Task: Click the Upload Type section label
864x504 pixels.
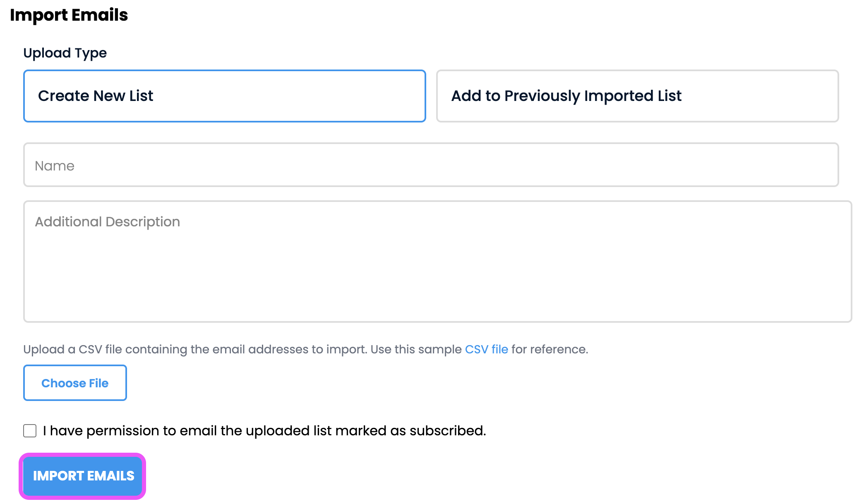Action: coord(65,53)
